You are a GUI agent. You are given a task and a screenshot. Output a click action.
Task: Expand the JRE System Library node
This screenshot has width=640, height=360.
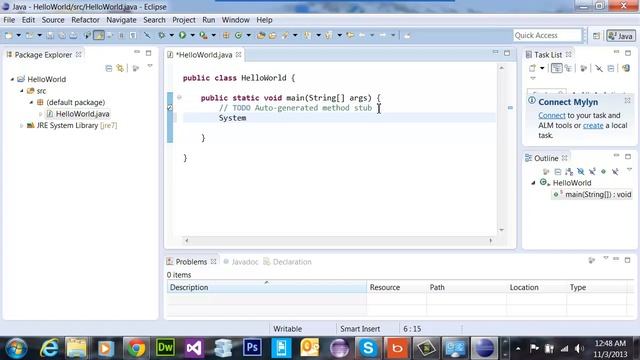22,126
